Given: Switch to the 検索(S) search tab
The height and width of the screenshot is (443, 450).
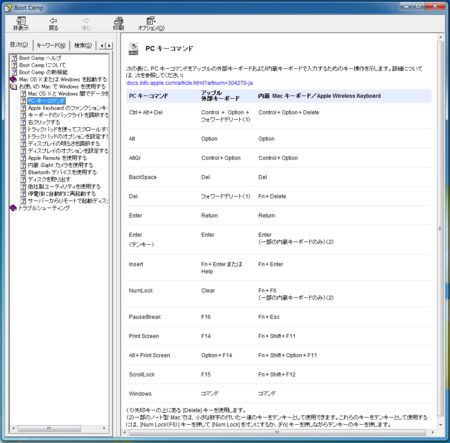Looking at the screenshot, I should pyautogui.click(x=83, y=45).
